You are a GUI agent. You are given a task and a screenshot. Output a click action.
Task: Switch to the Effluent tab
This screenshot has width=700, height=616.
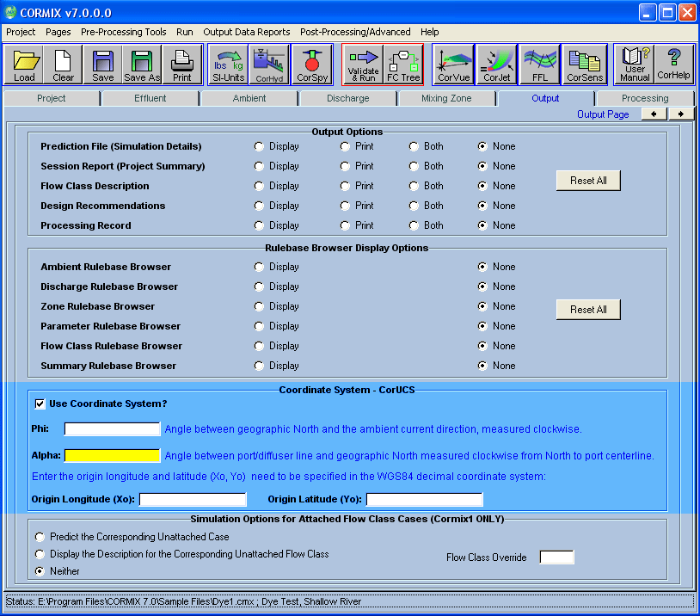150,98
